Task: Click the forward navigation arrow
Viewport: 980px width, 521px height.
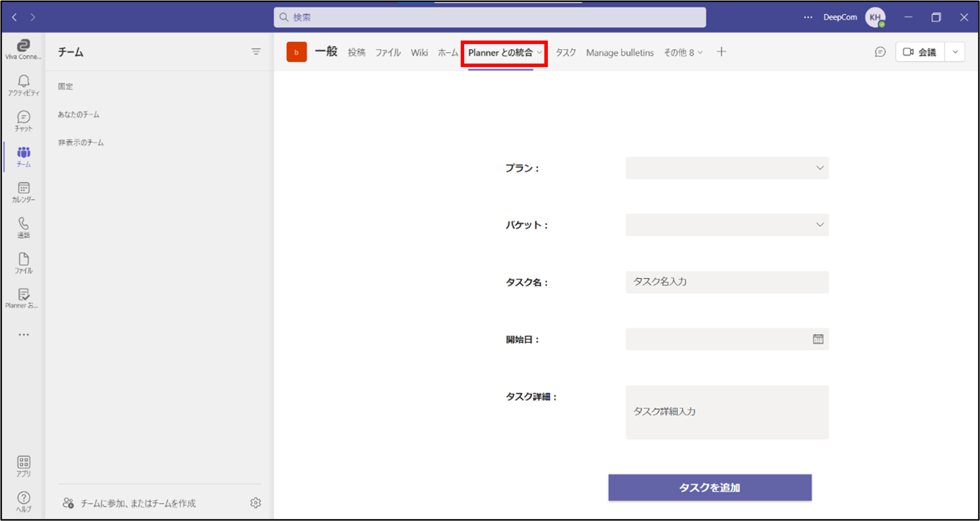Action: pyautogui.click(x=33, y=18)
